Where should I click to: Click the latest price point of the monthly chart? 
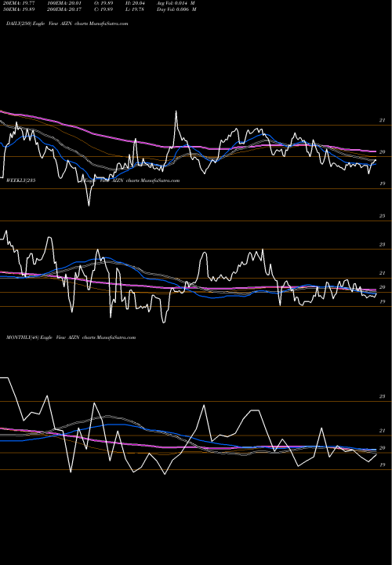coord(376,454)
